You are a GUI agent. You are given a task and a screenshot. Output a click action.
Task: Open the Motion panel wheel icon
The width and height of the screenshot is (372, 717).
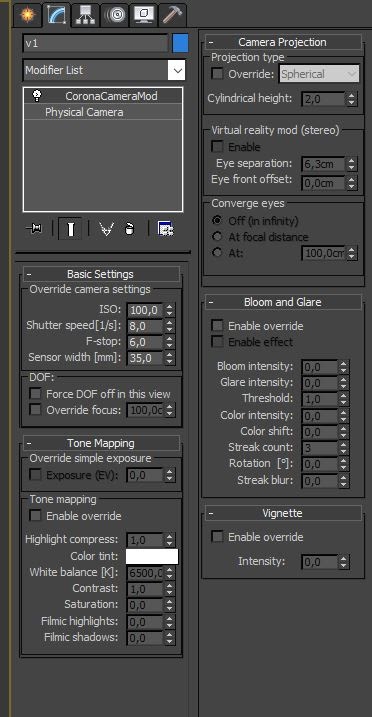(x=115, y=15)
